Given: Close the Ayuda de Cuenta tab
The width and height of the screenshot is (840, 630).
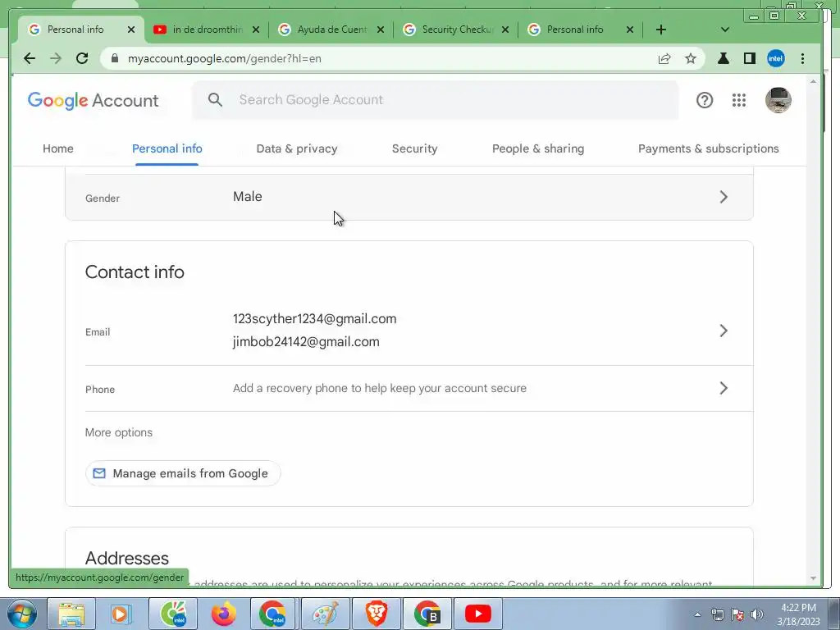Looking at the screenshot, I should click(x=381, y=30).
